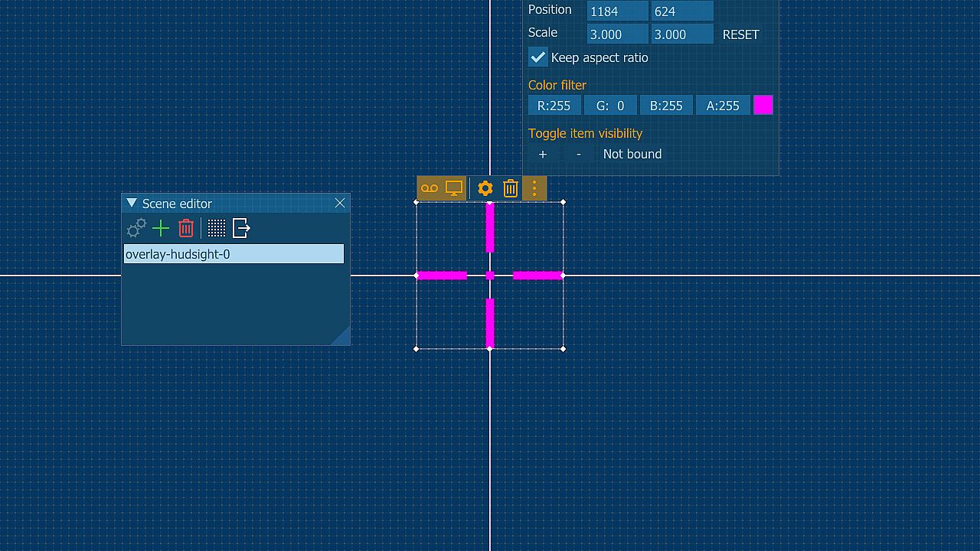980x551 pixels.
Task: Click the R:255 red channel field
Action: 554,106
